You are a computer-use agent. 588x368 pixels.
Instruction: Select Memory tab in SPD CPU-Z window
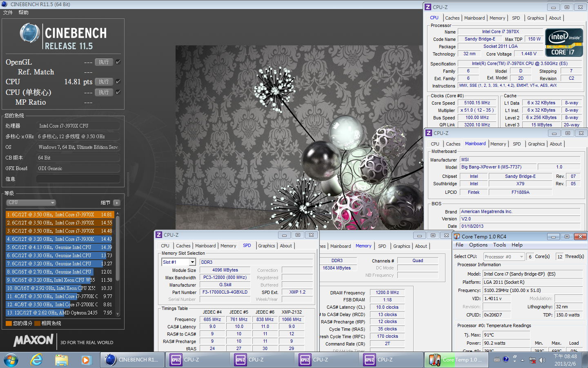228,246
